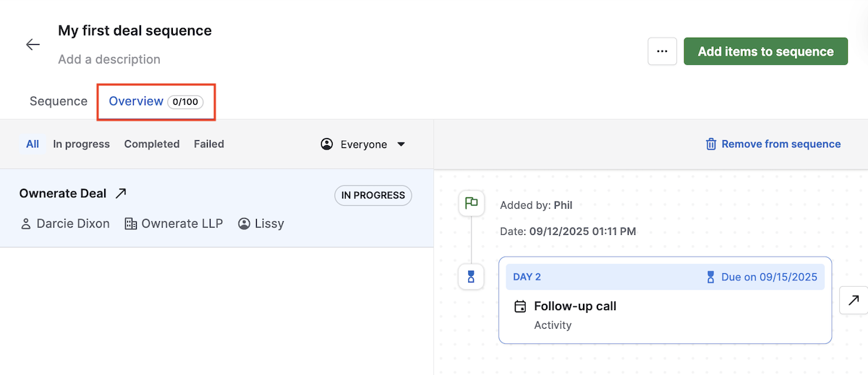Click the back arrow icon

click(x=33, y=45)
